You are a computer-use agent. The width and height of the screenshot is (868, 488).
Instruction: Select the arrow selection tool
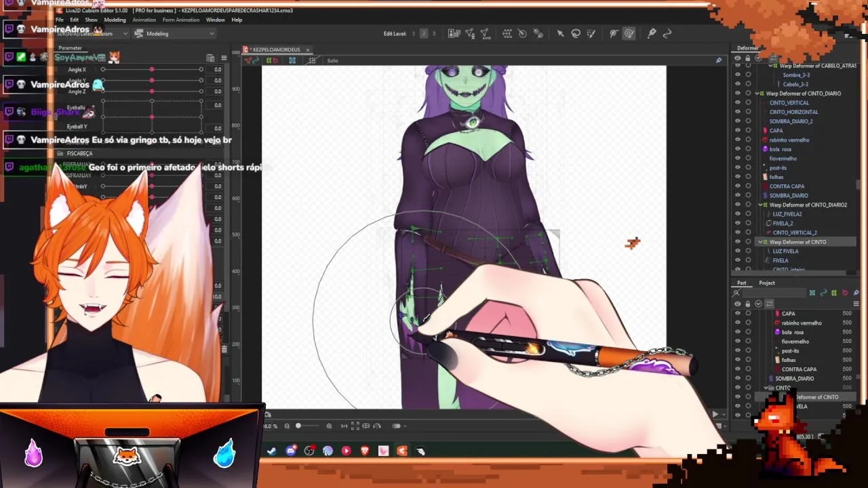click(x=560, y=33)
